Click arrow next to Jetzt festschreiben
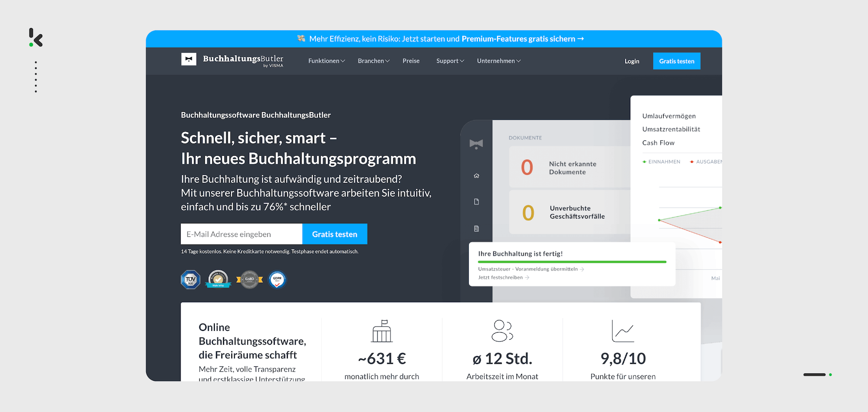 pos(527,278)
